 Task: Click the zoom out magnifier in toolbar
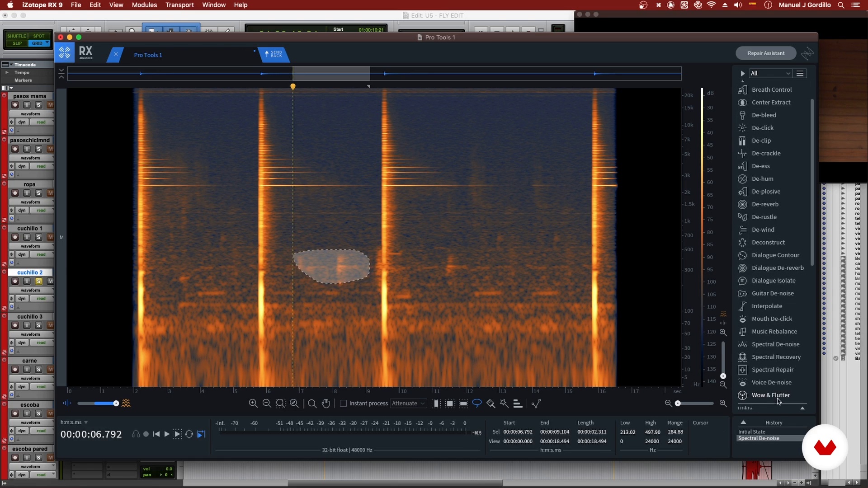click(x=267, y=403)
